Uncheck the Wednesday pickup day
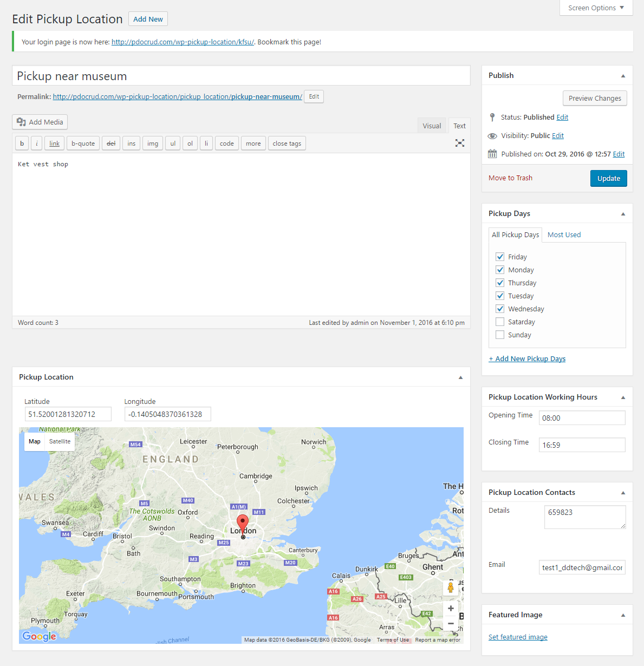The height and width of the screenshot is (666, 644). (500, 309)
